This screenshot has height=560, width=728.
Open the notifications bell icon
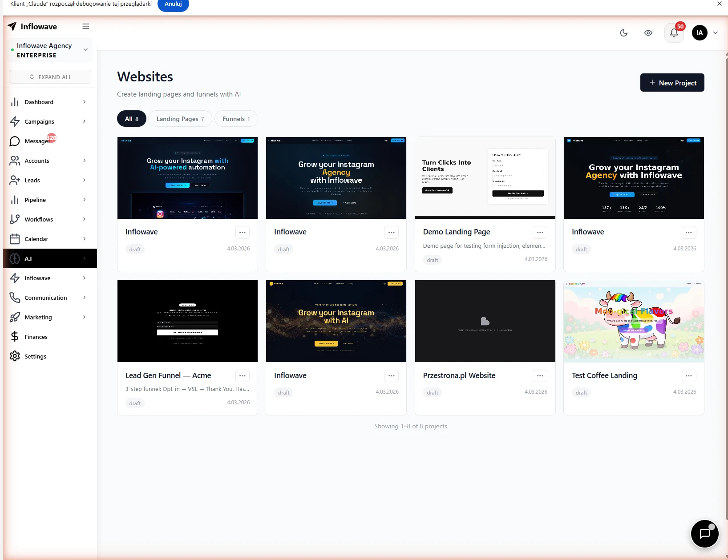pos(674,33)
